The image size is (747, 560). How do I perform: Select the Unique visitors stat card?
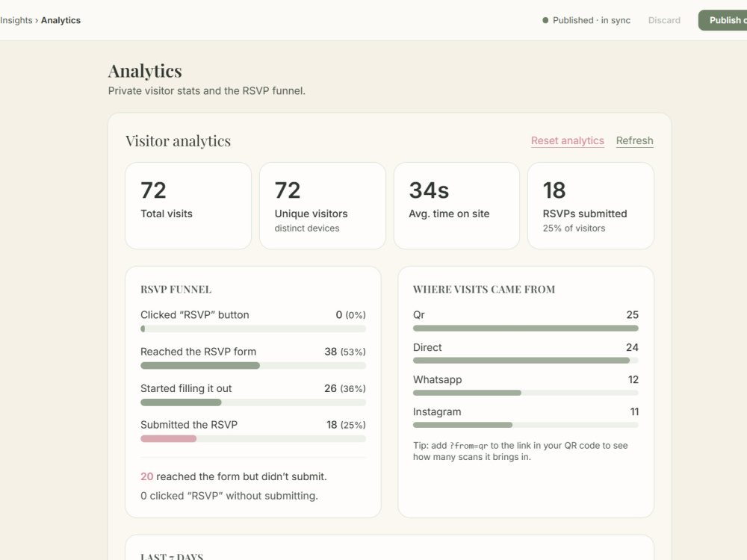[x=323, y=206]
